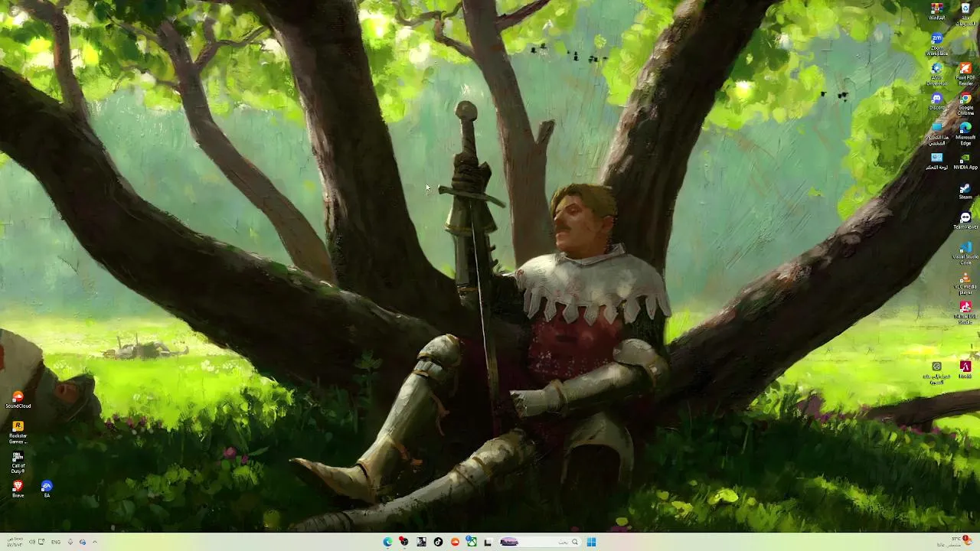Launch SoundCloud from the desktop
This screenshot has height=551, width=980.
[x=18, y=399]
